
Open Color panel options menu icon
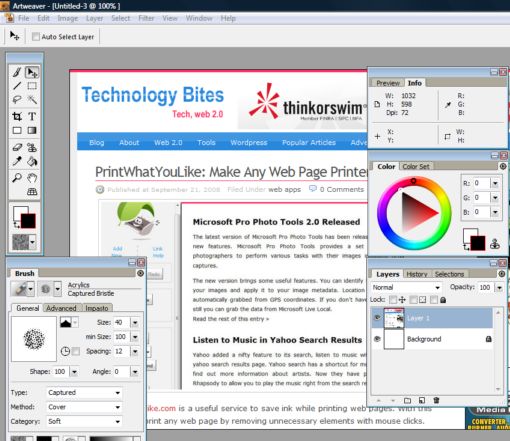(x=503, y=166)
